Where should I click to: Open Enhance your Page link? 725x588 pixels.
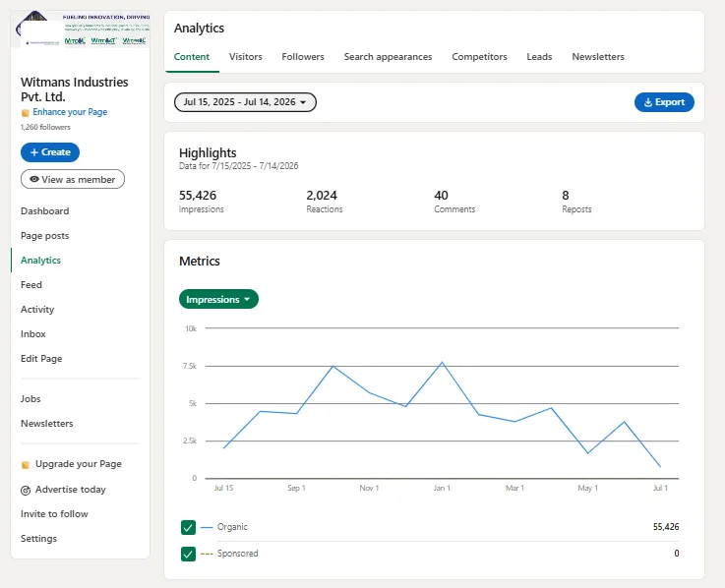[x=70, y=112]
